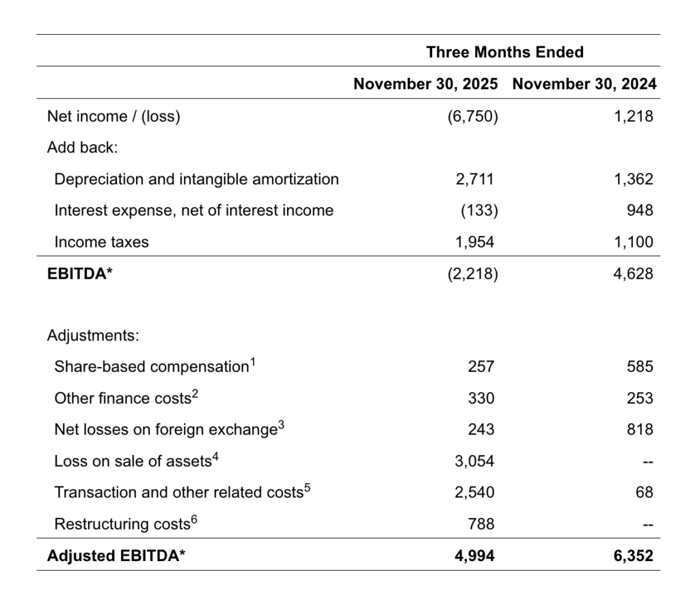Select the 2,711 depreciation value
The width and height of the screenshot is (700, 600).
(x=474, y=179)
